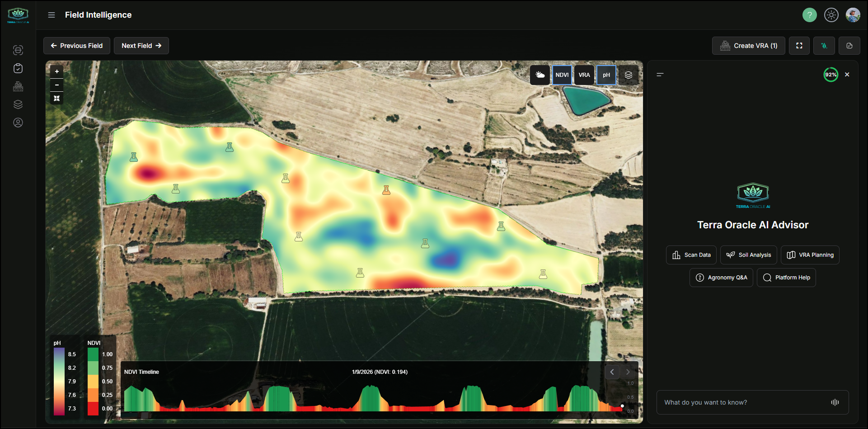Switch to Soil Analysis mode in the advisor
The image size is (868, 429).
point(748,255)
